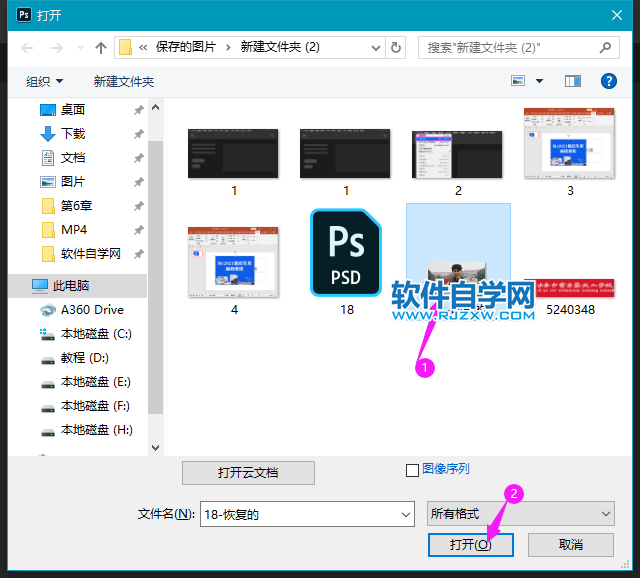Click sidebar scrollbar down arrow
The image size is (640, 578).
coord(156,448)
